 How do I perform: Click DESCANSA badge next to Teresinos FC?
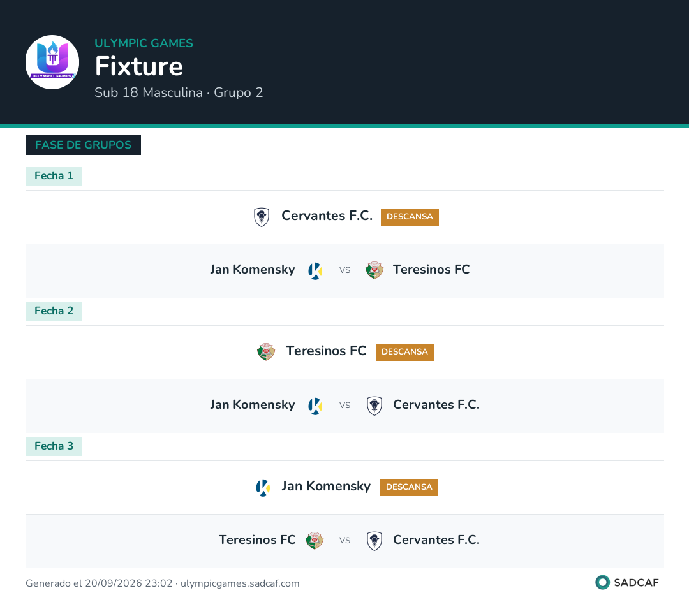tap(404, 352)
